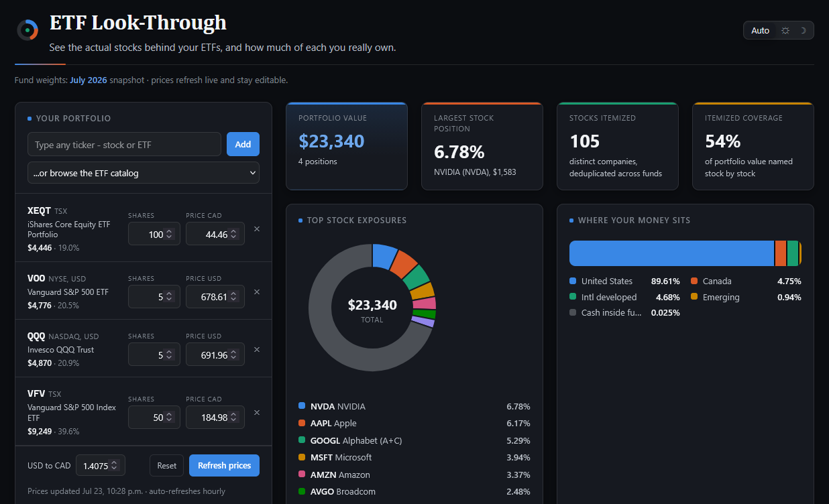The height and width of the screenshot is (504, 829).
Task: Click the blue NVDA donut slice
Action: coord(384,255)
